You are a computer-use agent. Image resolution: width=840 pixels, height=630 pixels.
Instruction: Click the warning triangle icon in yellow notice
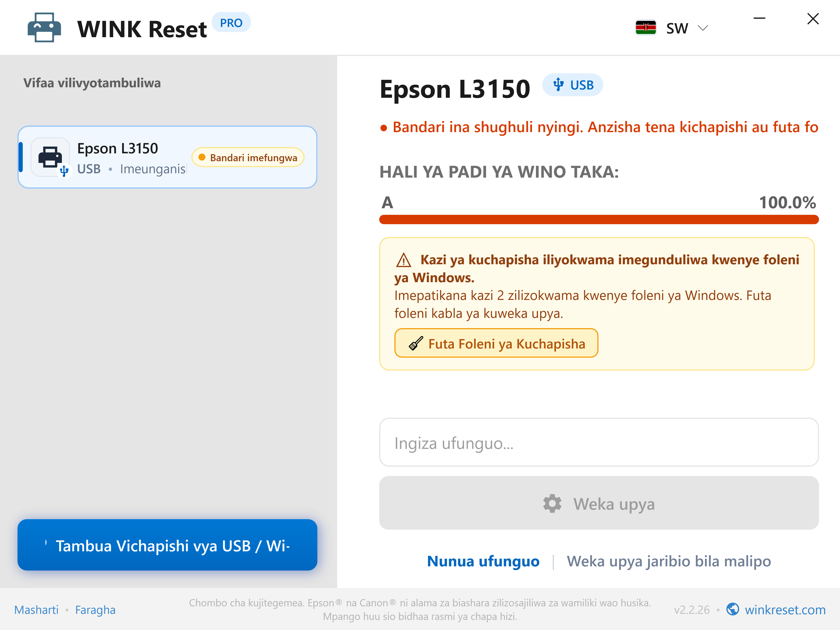pos(403,260)
